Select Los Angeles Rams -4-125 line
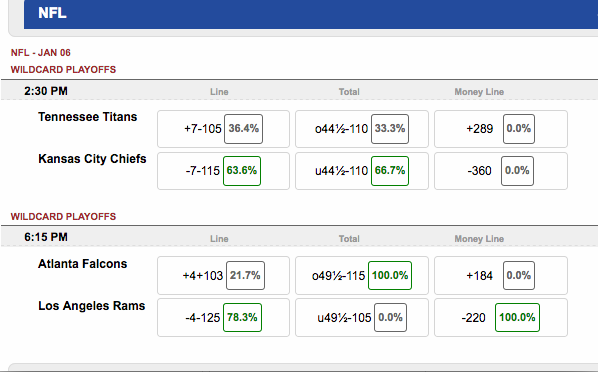 coord(223,317)
